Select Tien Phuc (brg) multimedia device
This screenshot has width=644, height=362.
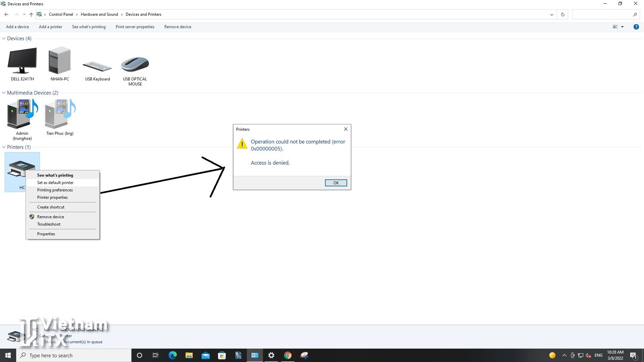click(60, 115)
